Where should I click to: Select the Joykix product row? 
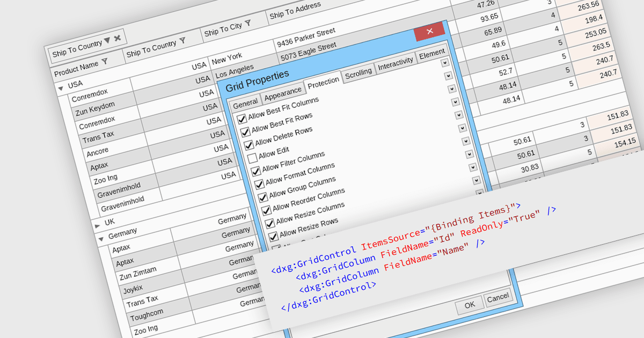pos(133,290)
